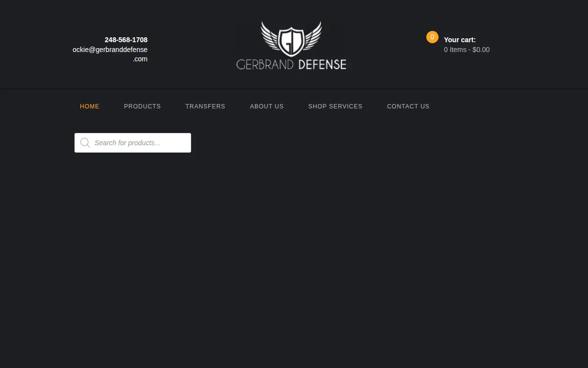
Task: Navigate to About Us
Action: [267, 106]
